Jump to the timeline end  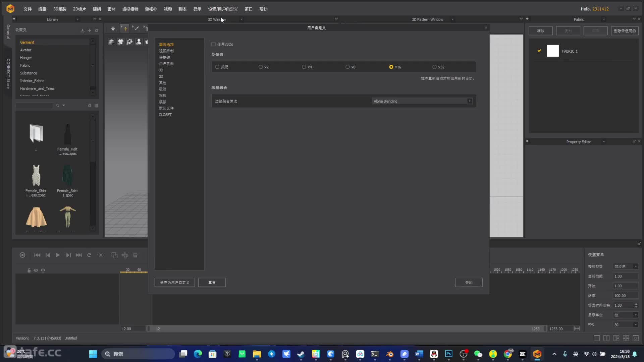(x=79, y=255)
